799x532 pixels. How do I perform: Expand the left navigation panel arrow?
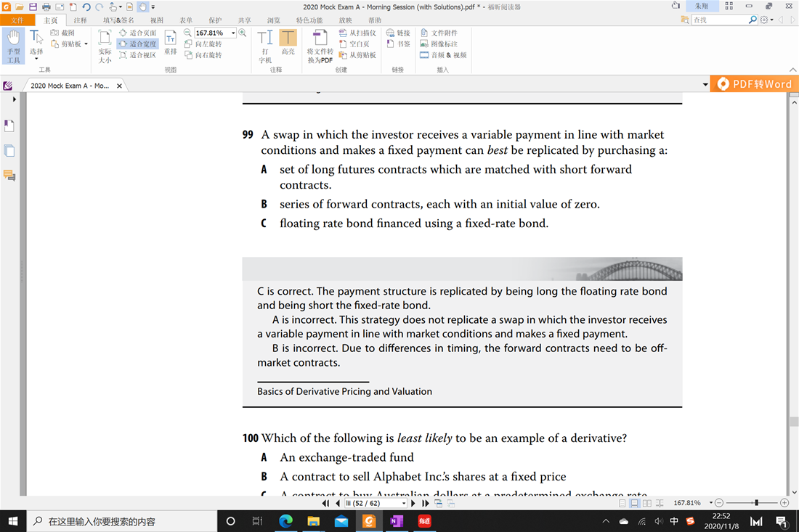[15, 99]
